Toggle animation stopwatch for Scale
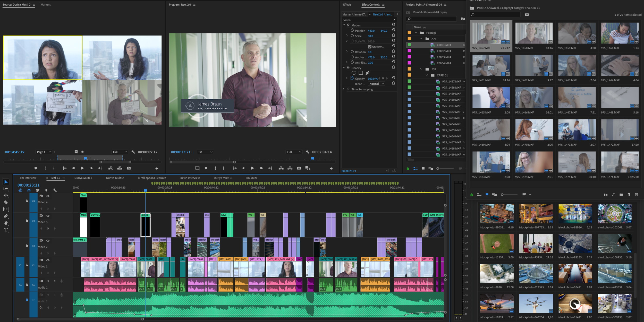The width and height of the screenshot is (644, 322). click(352, 36)
